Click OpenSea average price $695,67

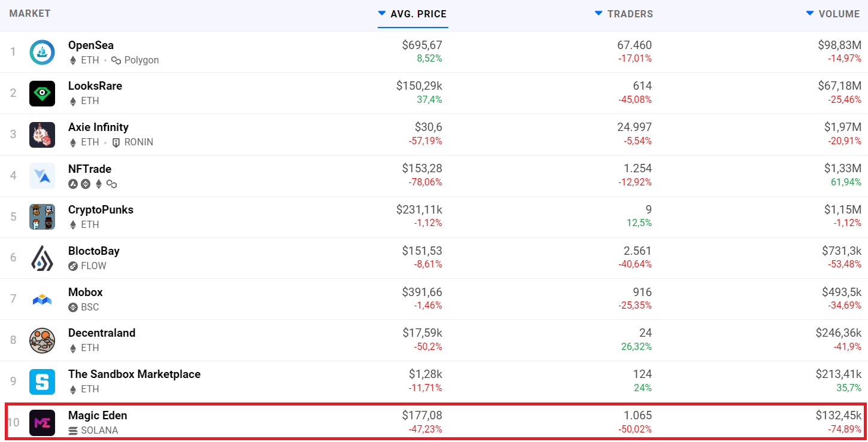coord(422,45)
